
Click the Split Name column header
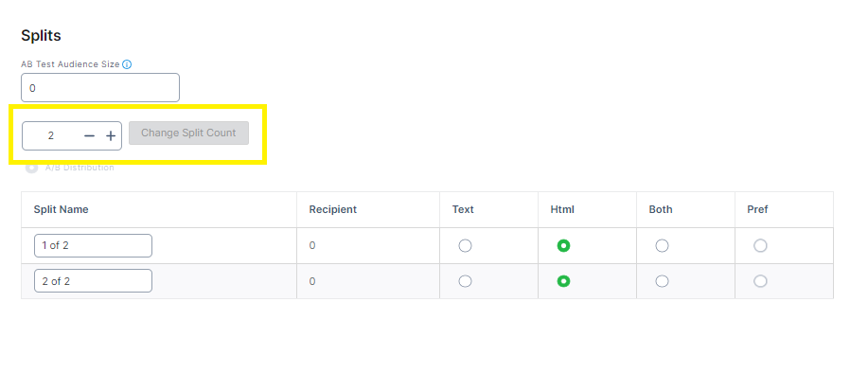point(61,209)
